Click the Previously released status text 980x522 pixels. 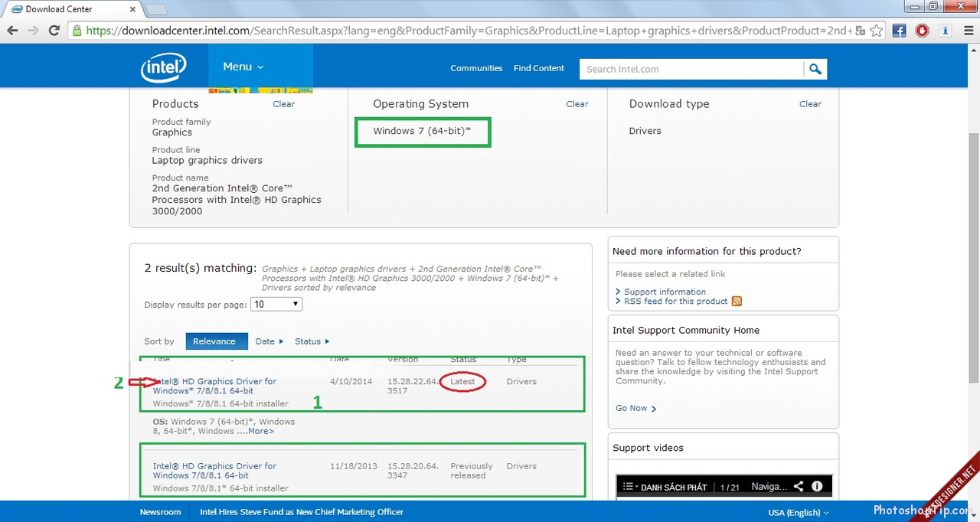[x=472, y=471]
